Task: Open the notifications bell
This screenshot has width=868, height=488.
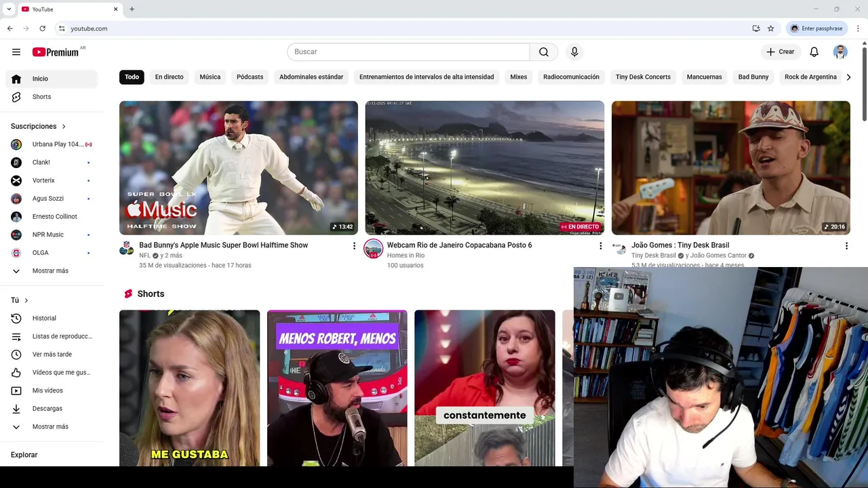Action: [x=814, y=52]
